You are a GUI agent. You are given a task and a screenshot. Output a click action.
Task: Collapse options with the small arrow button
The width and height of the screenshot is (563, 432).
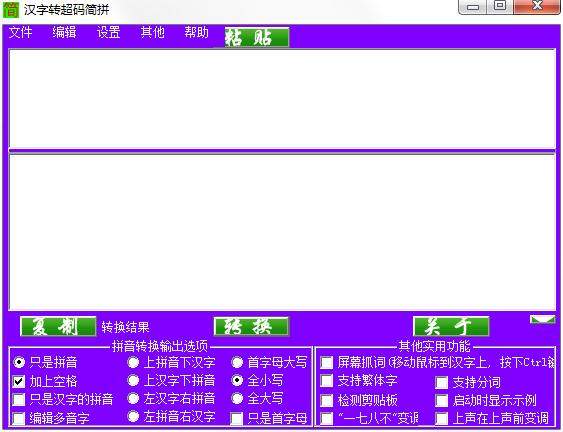(x=542, y=319)
